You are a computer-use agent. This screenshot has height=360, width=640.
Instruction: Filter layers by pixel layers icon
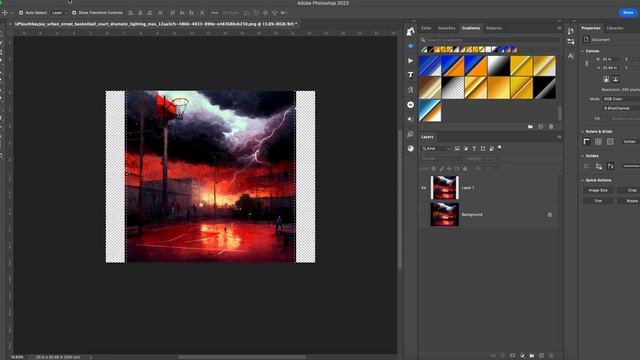(457, 149)
